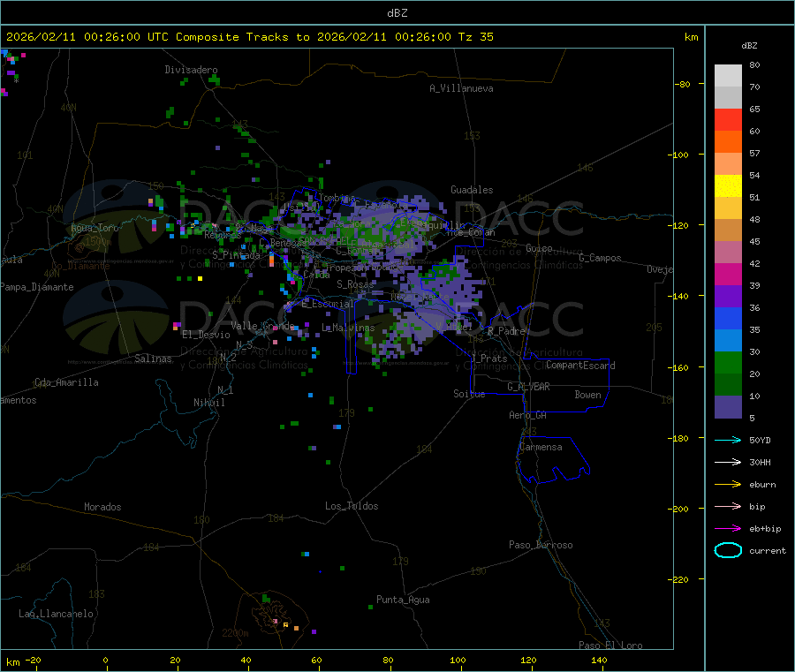Click the 'G_ALVEAR' map label

click(528, 387)
